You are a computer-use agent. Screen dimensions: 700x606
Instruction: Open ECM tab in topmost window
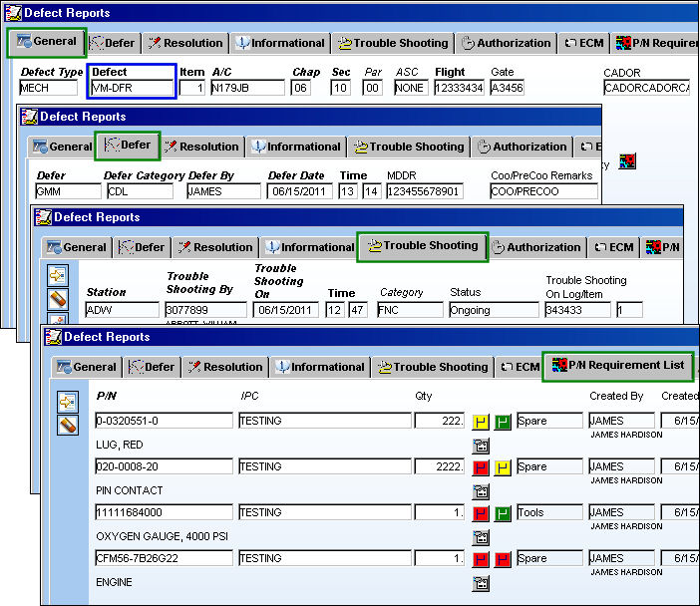point(584,43)
